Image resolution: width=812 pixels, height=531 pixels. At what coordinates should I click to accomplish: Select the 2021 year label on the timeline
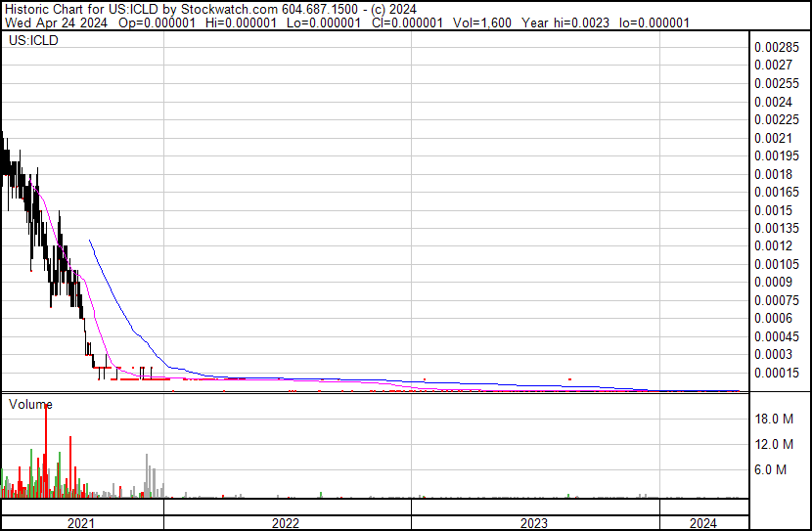81,523
